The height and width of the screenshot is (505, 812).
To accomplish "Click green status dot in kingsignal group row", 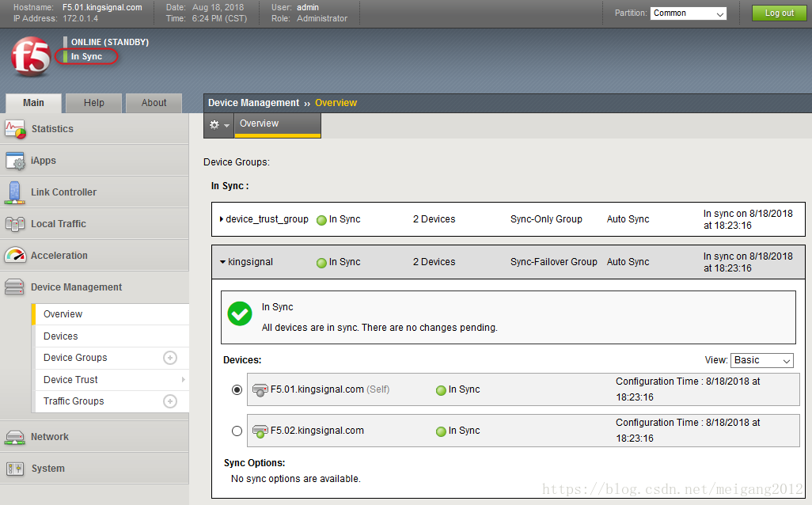I will click(321, 263).
